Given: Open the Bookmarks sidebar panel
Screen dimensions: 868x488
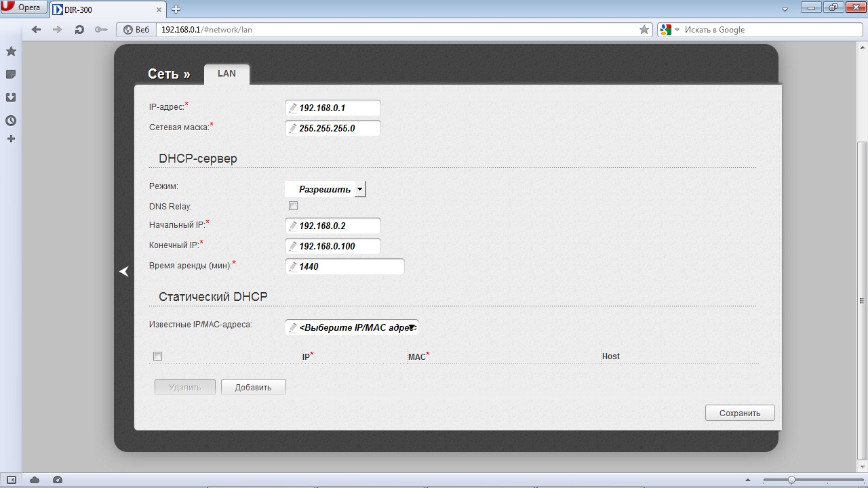Looking at the screenshot, I should [11, 52].
